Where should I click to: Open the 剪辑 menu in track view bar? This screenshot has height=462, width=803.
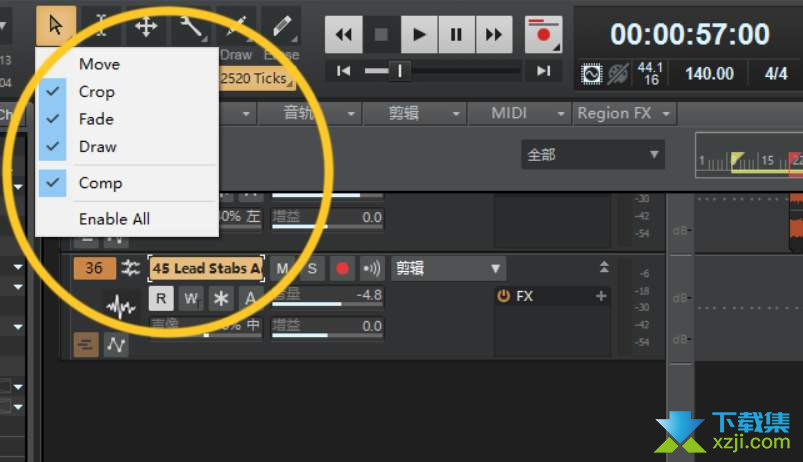coord(415,113)
